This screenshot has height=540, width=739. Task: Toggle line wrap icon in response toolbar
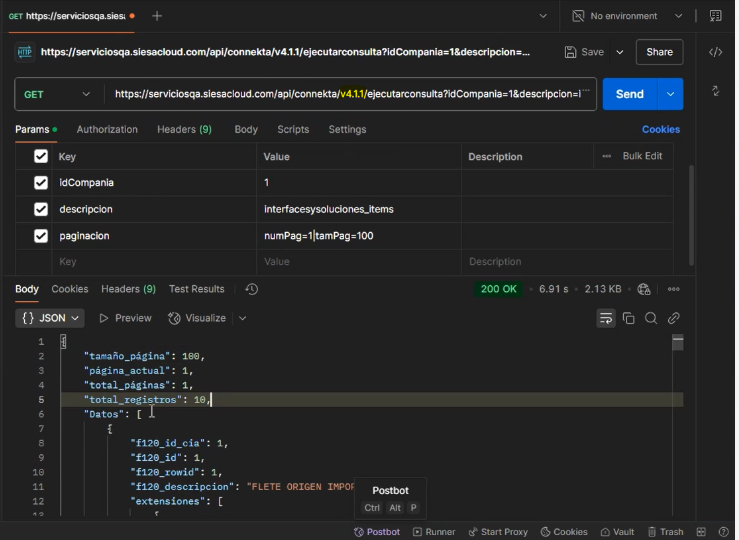pos(606,318)
